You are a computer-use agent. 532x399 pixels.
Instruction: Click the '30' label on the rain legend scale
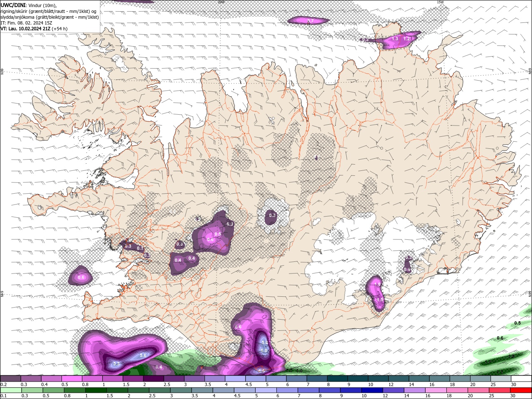point(513,396)
